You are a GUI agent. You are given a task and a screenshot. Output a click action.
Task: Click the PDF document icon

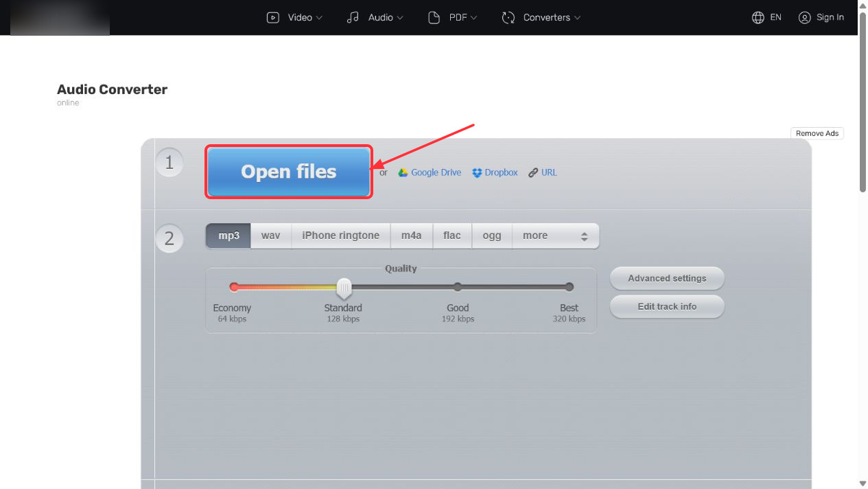pos(434,17)
